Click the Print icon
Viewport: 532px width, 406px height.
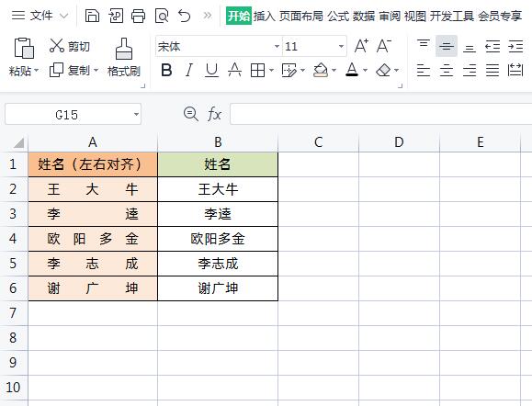pos(139,16)
